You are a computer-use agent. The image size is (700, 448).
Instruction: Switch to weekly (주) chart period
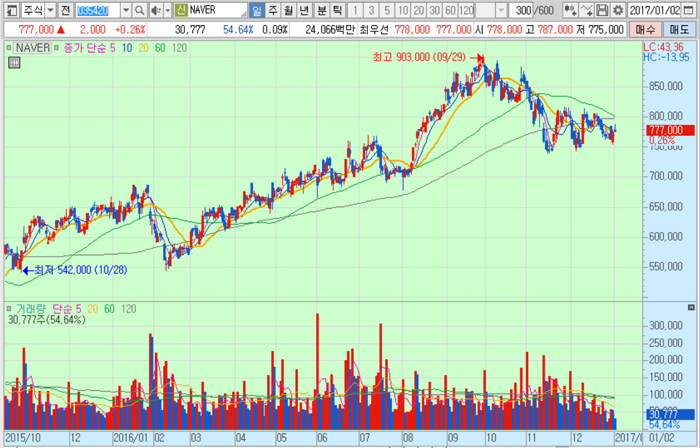[273, 10]
